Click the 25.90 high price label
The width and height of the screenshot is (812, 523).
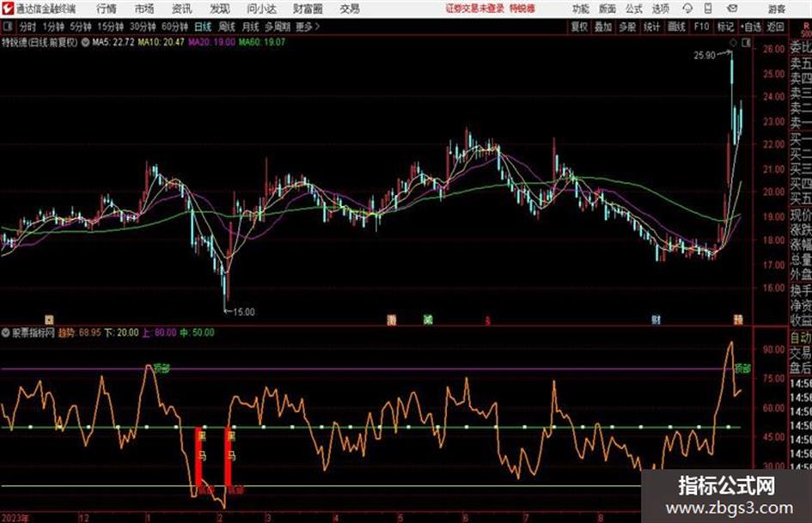705,55
